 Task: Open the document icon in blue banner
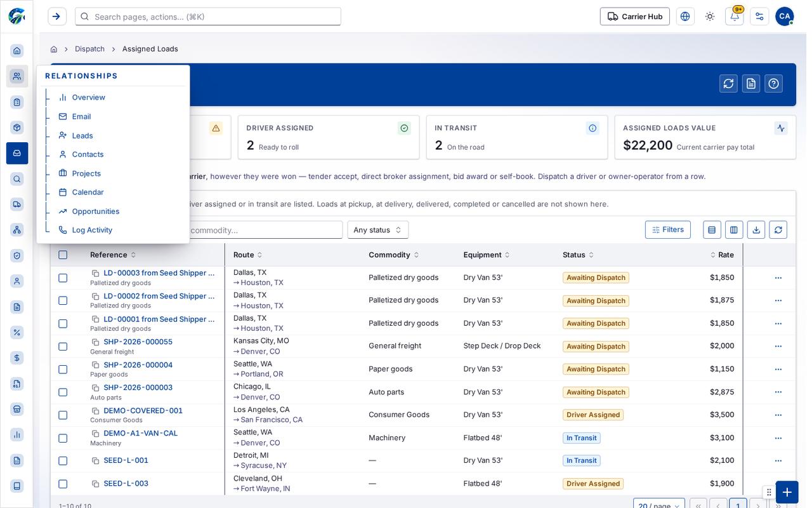point(751,84)
